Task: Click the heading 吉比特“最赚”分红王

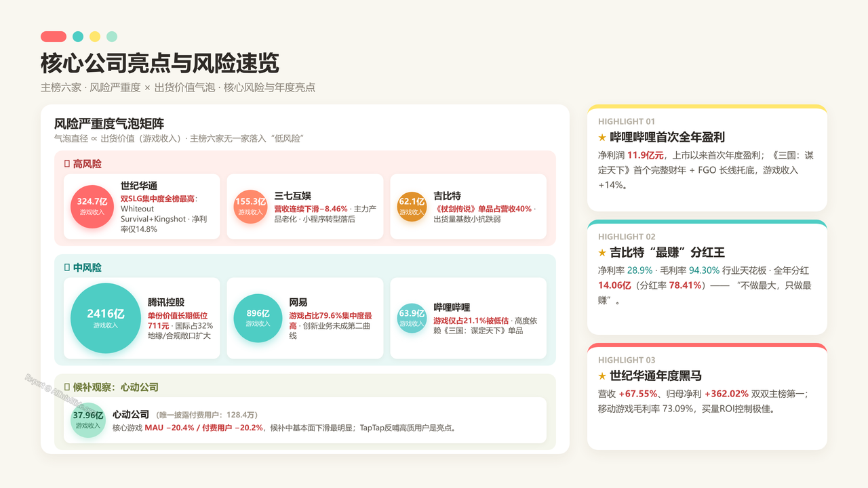Action: 667,252
